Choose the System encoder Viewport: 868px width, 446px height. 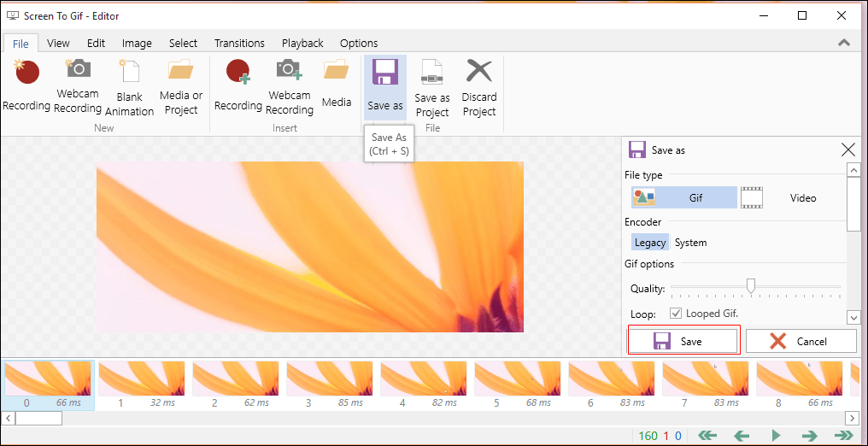tap(691, 243)
